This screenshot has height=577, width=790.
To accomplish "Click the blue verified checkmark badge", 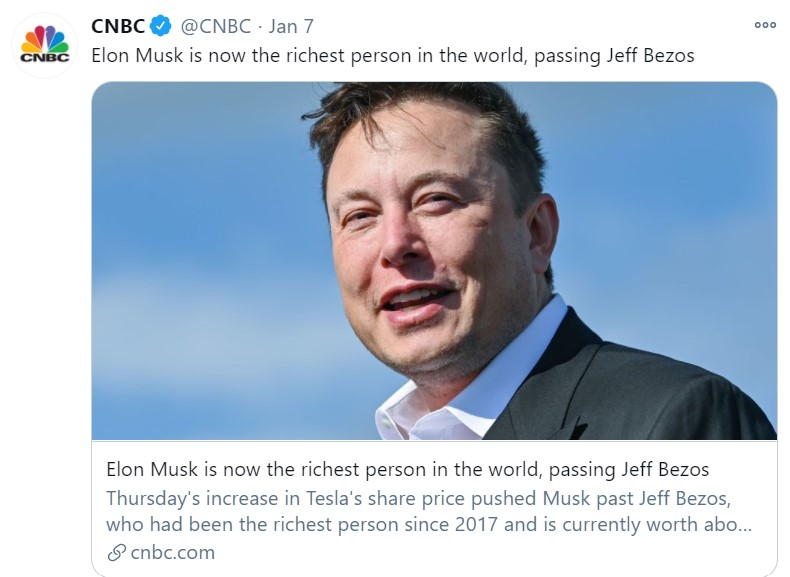I will click(161, 26).
